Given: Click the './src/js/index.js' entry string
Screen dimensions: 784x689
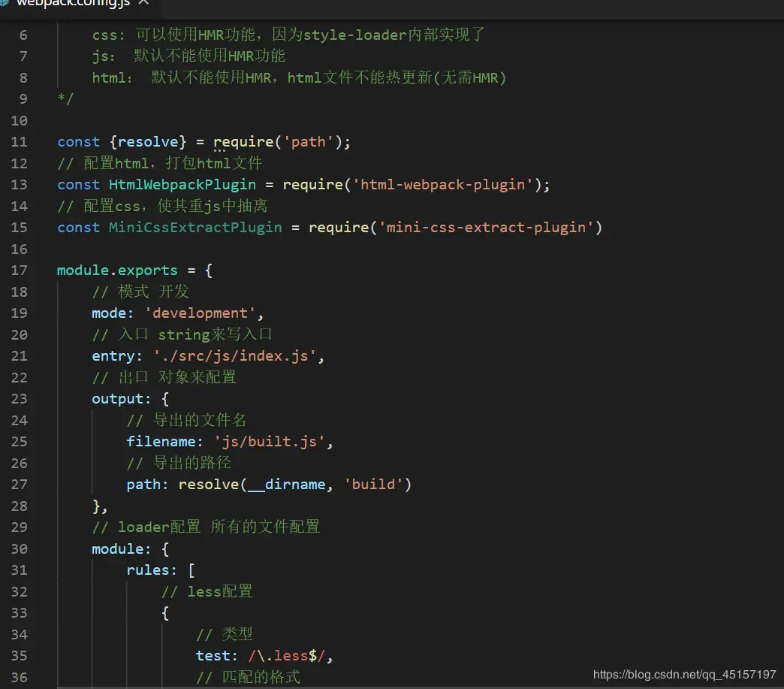Looking at the screenshot, I should point(234,356).
